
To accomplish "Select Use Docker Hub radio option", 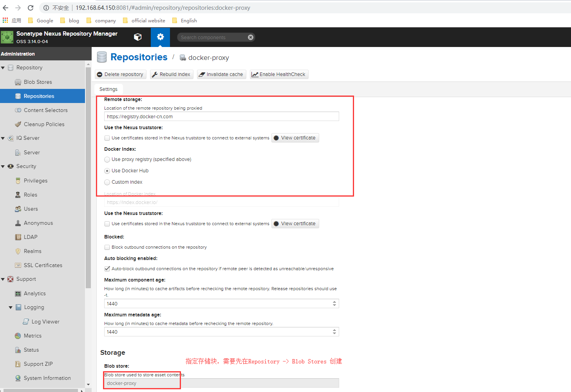I will point(107,171).
